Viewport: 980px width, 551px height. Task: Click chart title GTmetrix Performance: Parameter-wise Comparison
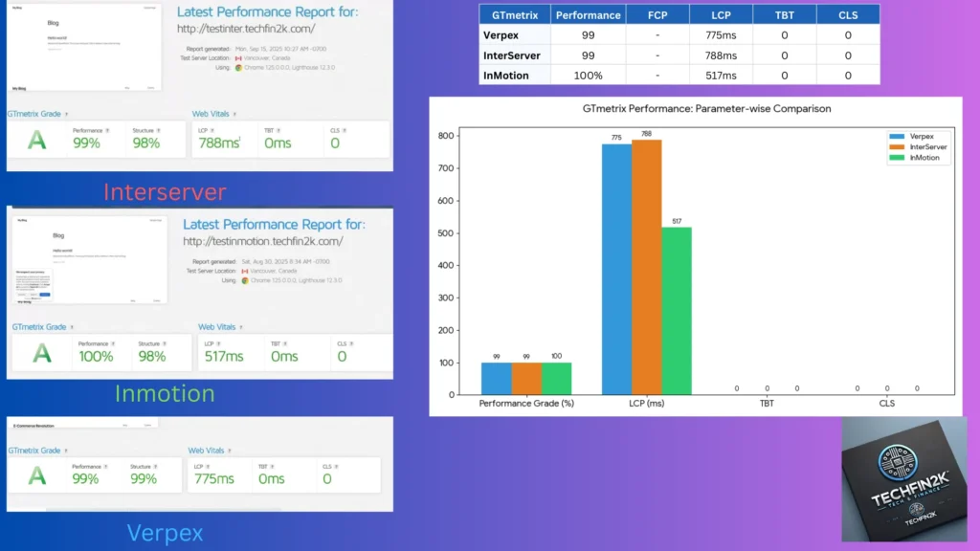[x=706, y=109]
